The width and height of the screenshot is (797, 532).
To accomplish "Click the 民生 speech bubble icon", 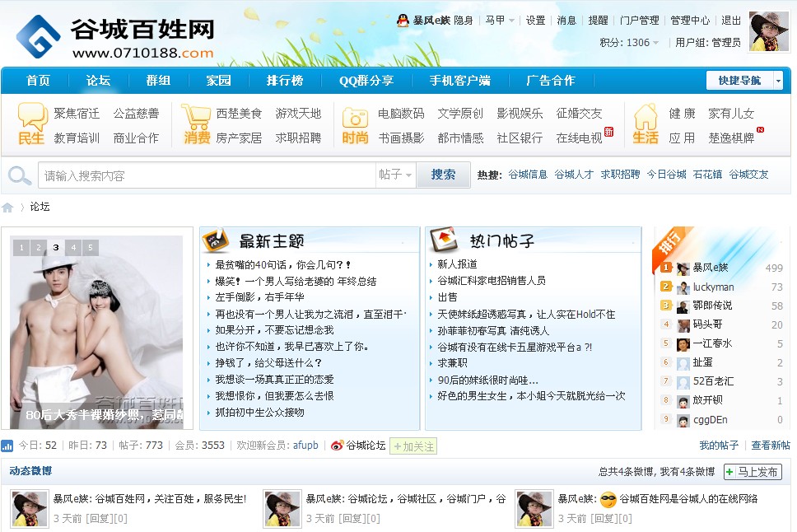I will [33, 116].
